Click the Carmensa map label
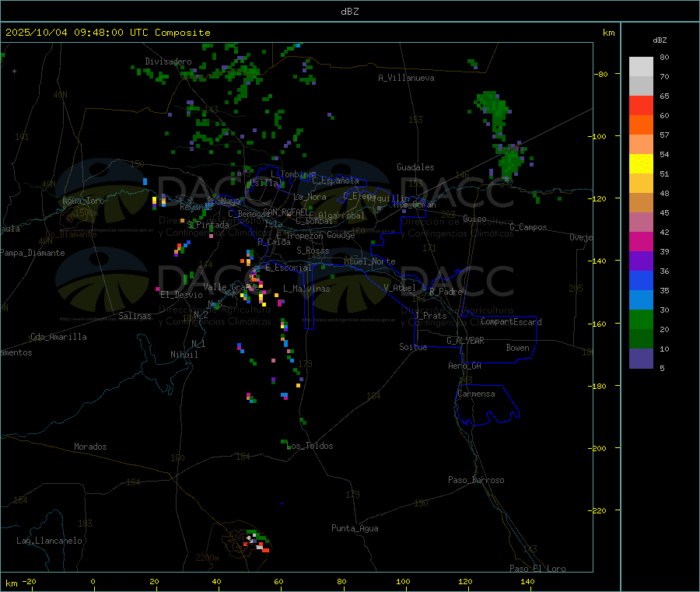Image resolution: width=700 pixels, height=592 pixels. (476, 394)
